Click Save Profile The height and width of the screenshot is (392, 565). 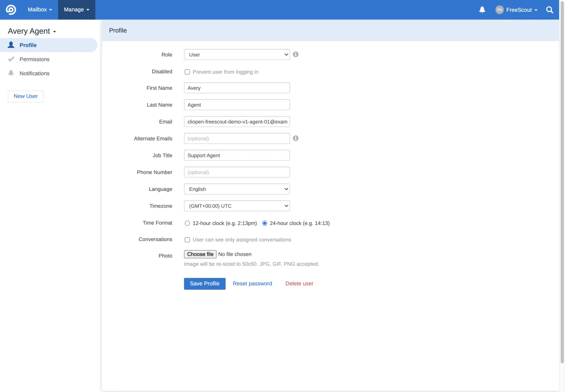pos(205,284)
